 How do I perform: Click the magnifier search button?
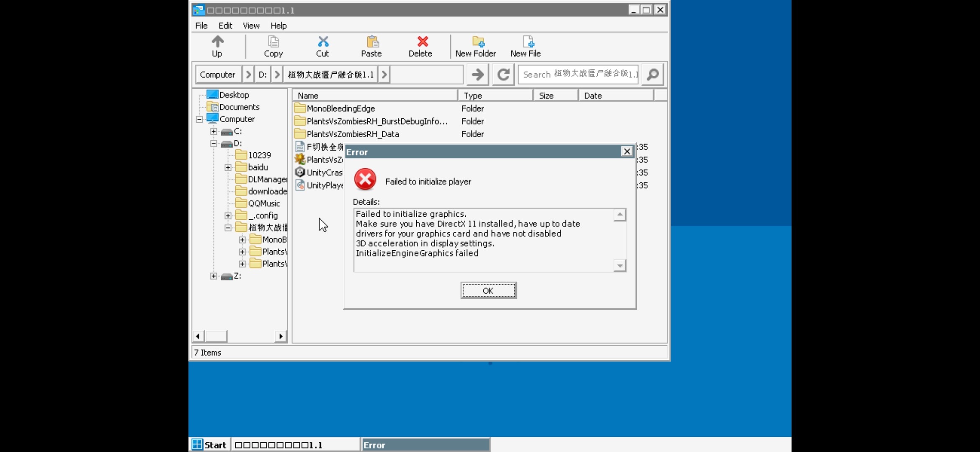(x=652, y=74)
